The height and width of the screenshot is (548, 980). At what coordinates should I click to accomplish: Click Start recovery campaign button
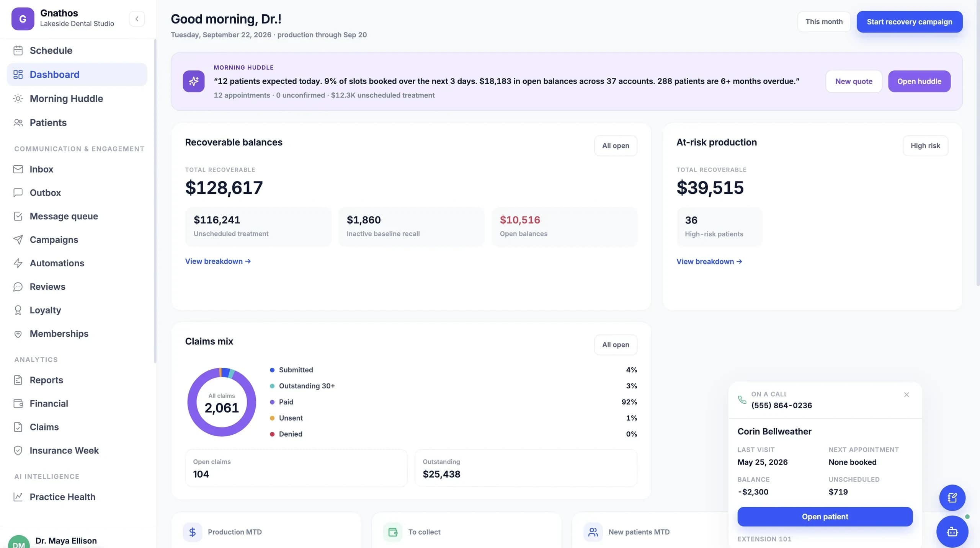pos(910,22)
